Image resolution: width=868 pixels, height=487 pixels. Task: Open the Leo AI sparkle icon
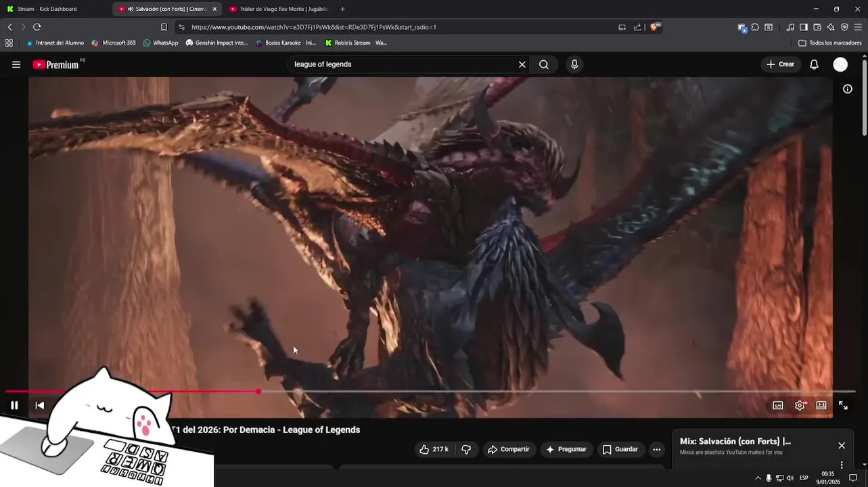(831, 27)
